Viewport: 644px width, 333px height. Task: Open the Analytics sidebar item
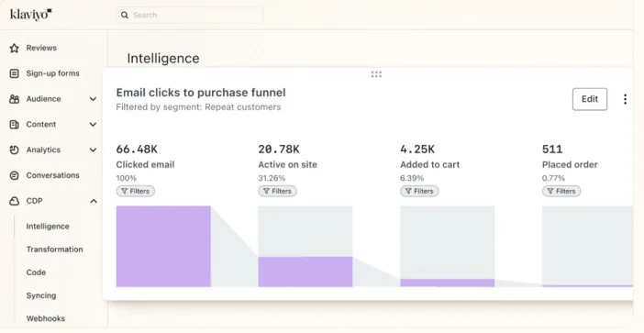(x=43, y=150)
